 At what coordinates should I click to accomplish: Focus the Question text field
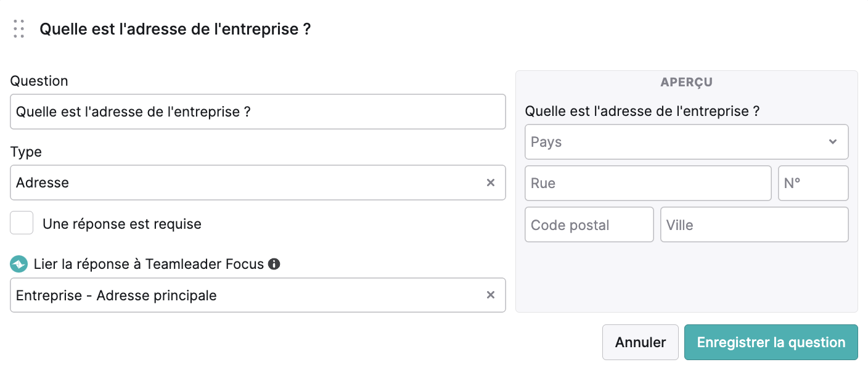pyautogui.click(x=258, y=112)
